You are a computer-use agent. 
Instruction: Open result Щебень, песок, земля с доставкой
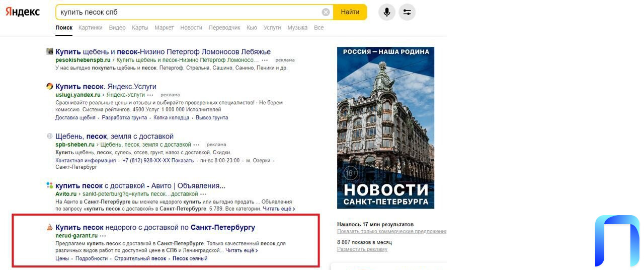coord(114,136)
